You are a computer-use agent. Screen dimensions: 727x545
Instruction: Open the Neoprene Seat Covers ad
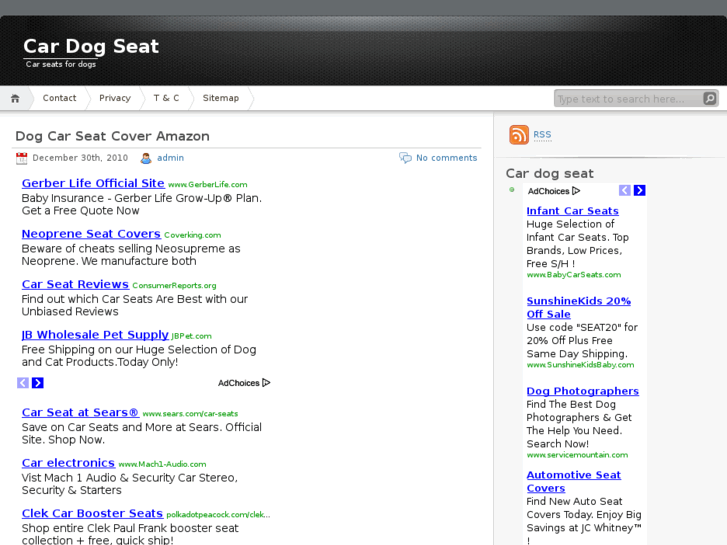click(91, 234)
